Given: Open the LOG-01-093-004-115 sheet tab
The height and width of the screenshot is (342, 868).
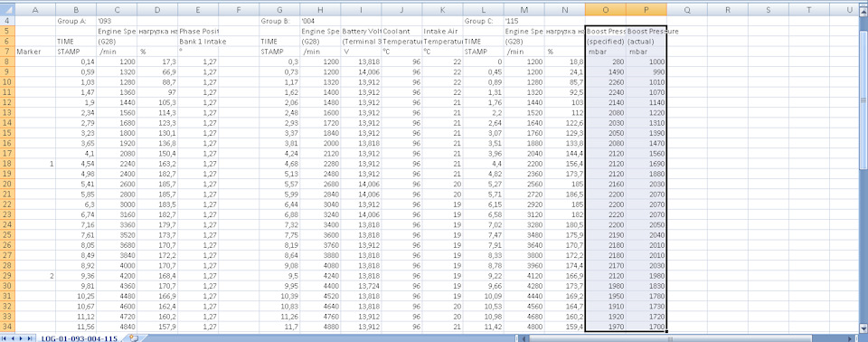Looking at the screenshot, I should point(80,338).
